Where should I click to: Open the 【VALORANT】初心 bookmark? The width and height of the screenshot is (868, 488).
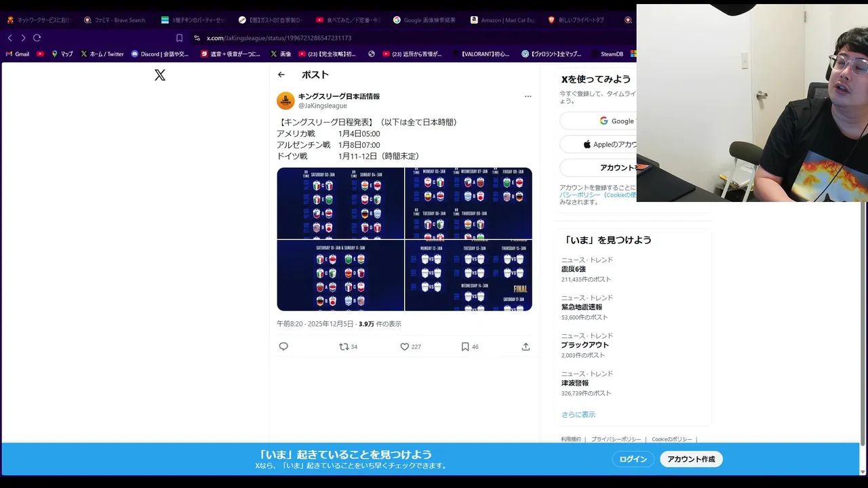480,54
